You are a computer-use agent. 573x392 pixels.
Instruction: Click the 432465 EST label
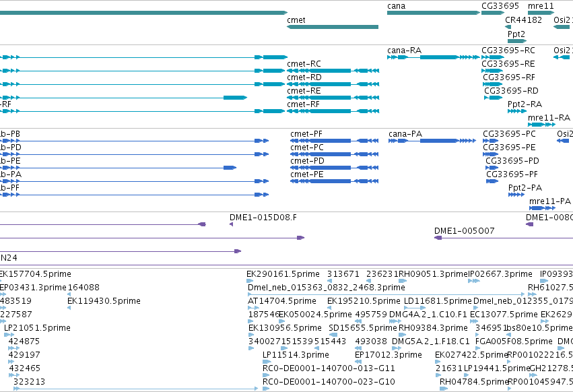[x=24, y=368]
